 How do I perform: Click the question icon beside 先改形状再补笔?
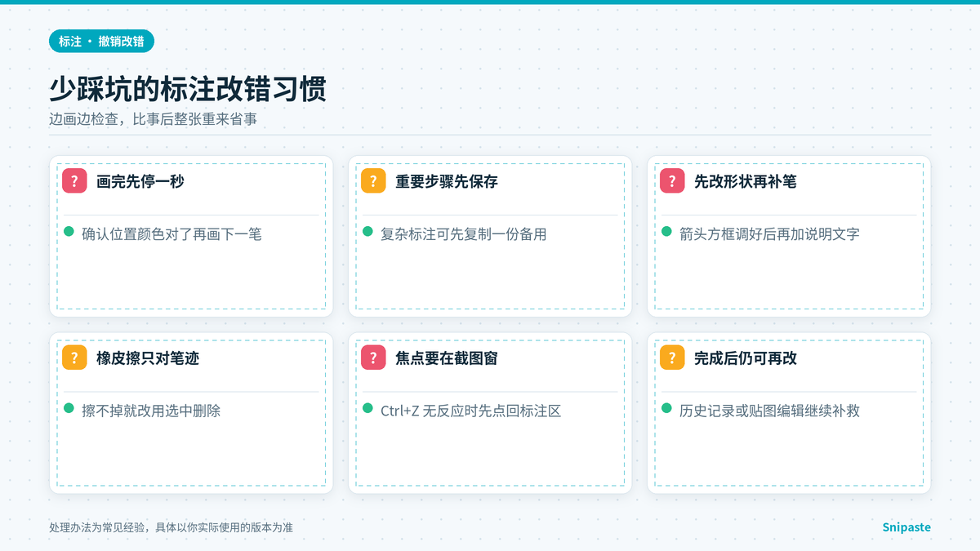672,181
